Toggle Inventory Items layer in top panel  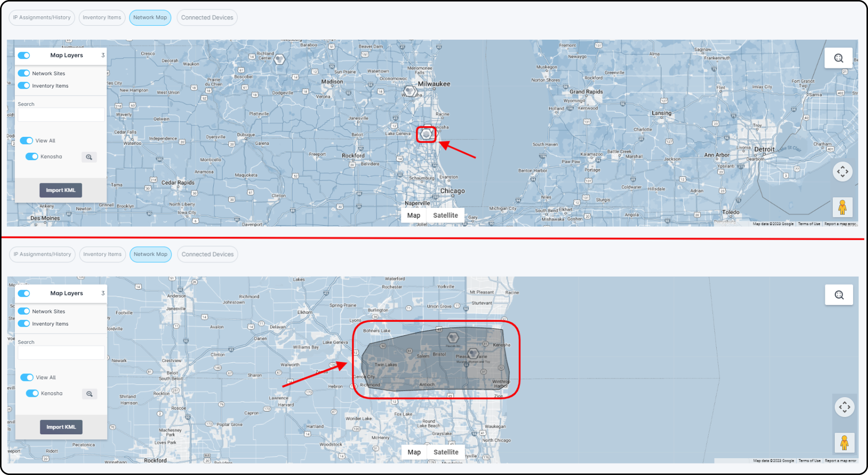[24, 86]
